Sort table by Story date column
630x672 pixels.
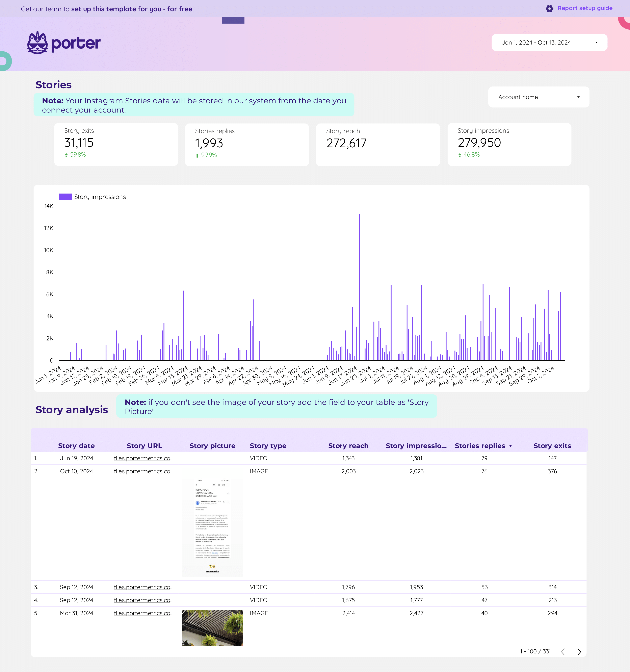(76, 445)
